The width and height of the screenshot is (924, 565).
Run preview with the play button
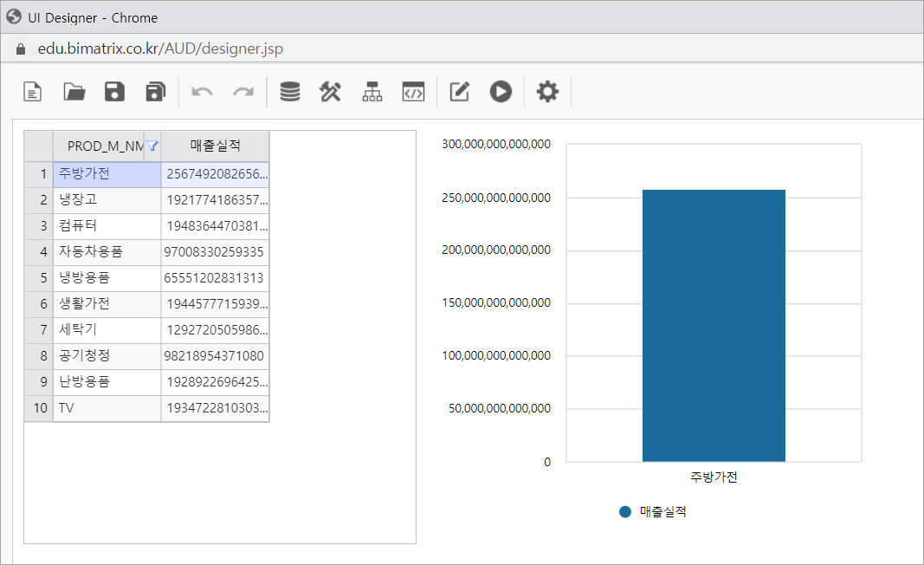501,92
